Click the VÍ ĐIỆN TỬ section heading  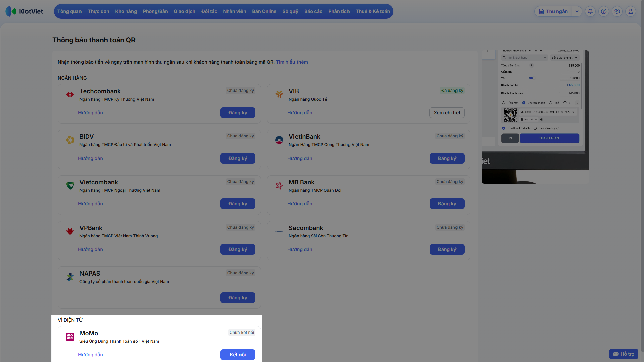70,320
